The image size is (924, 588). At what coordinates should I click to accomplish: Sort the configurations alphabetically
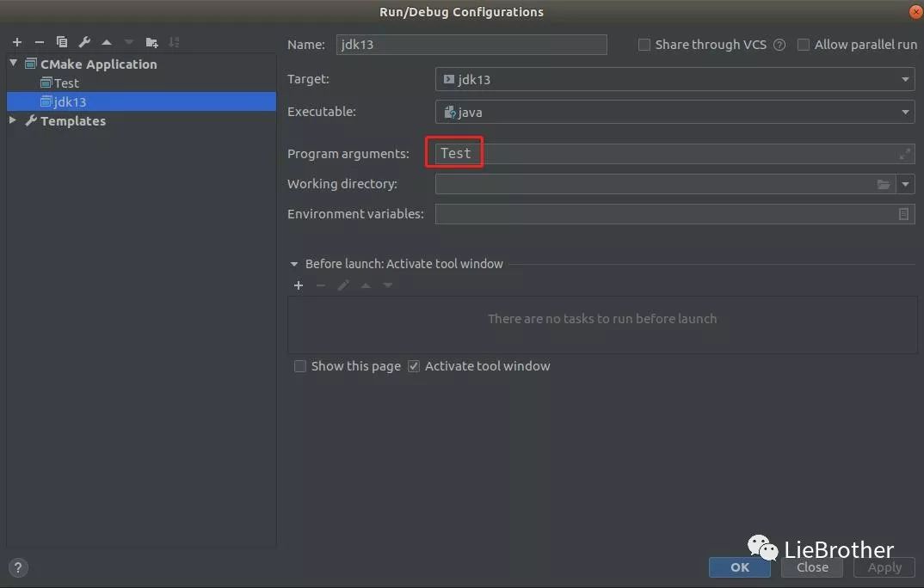pyautogui.click(x=174, y=42)
